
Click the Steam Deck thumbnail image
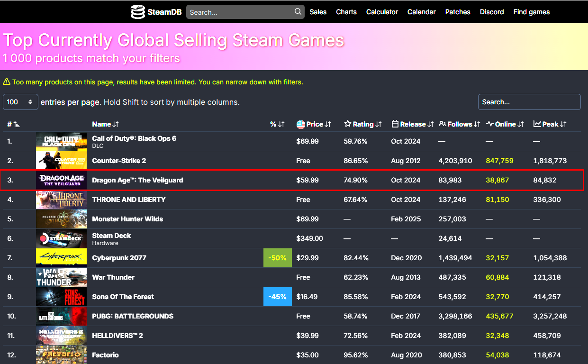[x=62, y=238]
